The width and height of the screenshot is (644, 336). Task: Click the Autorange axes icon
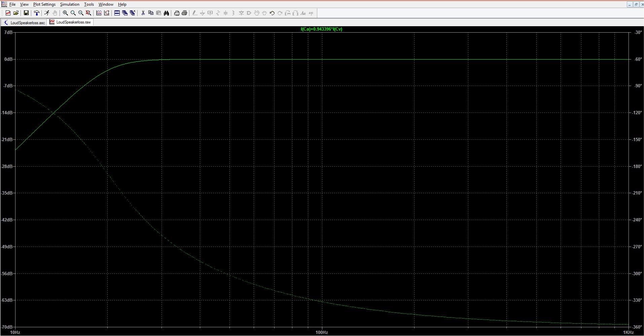coord(107,13)
